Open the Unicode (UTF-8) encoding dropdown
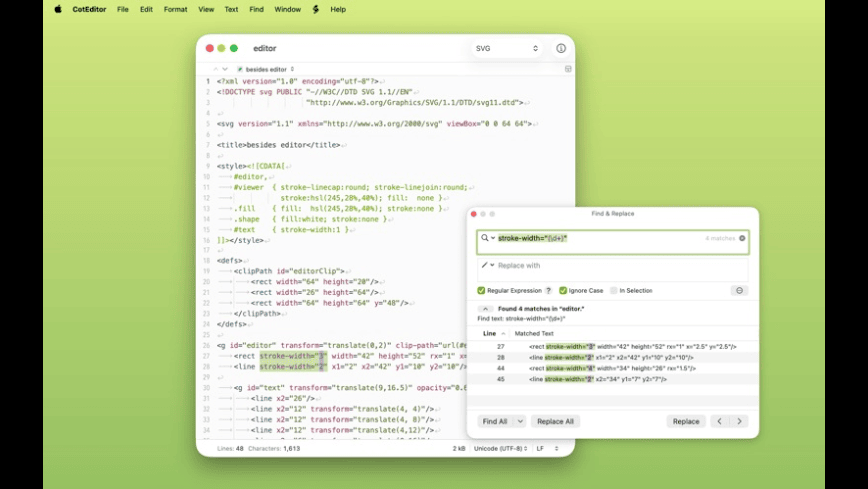 point(500,448)
